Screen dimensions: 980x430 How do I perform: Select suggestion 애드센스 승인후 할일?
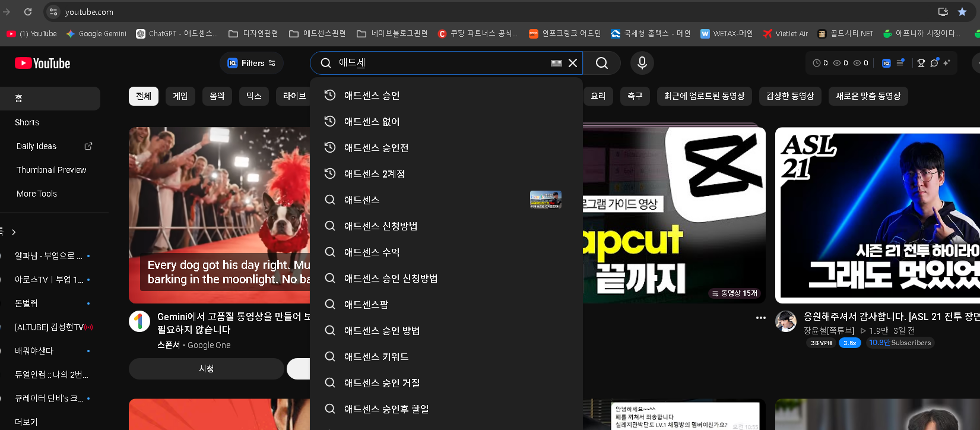pyautogui.click(x=446, y=409)
